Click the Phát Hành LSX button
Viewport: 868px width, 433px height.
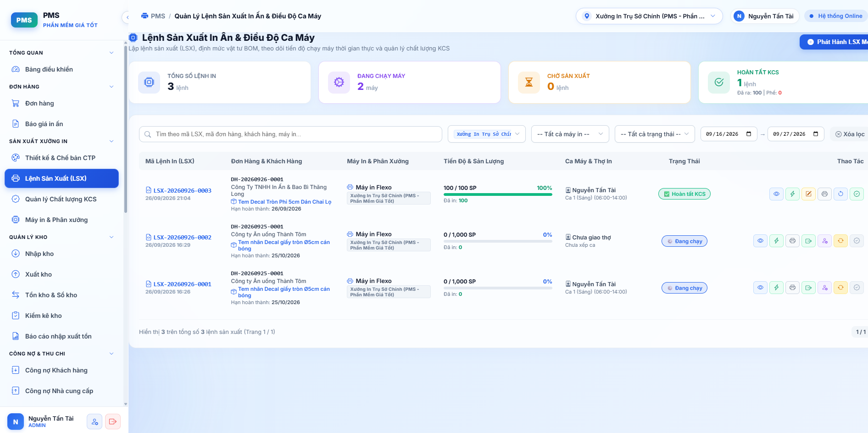[834, 42]
